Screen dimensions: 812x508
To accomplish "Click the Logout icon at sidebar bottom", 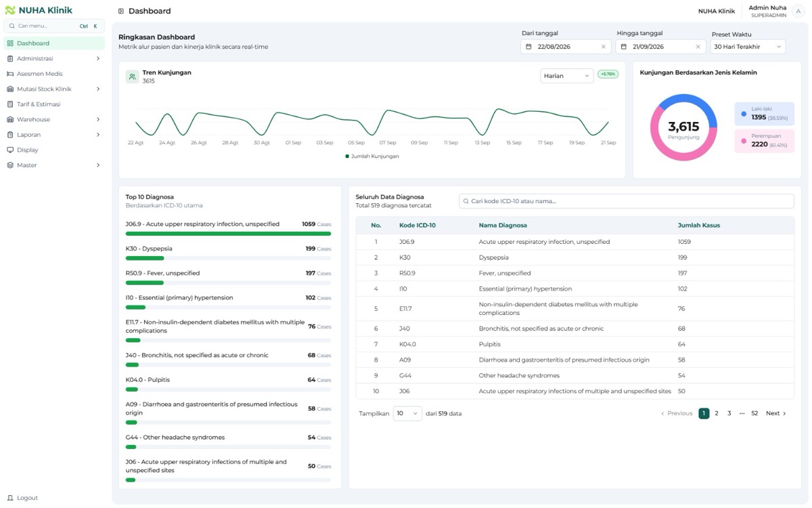I will pyautogui.click(x=10, y=498).
